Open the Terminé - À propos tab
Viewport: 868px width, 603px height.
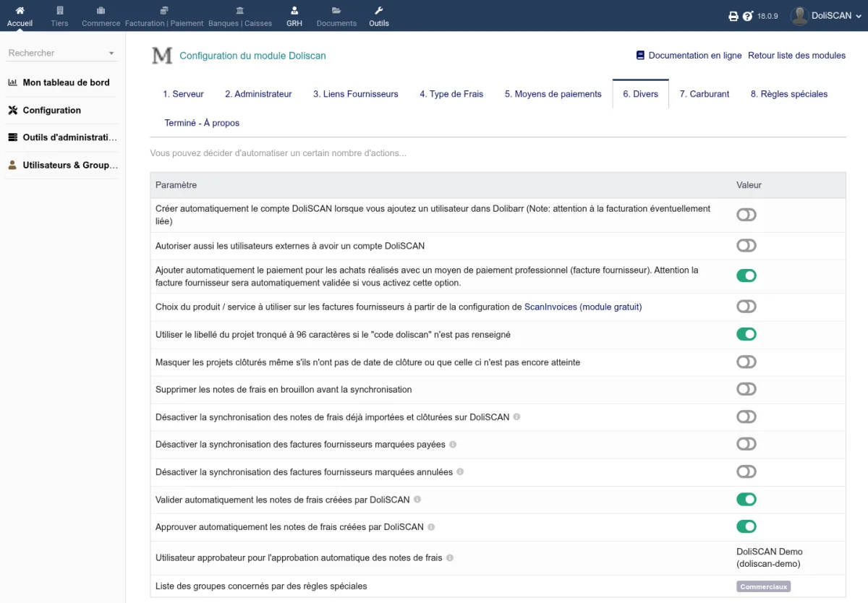tap(202, 123)
